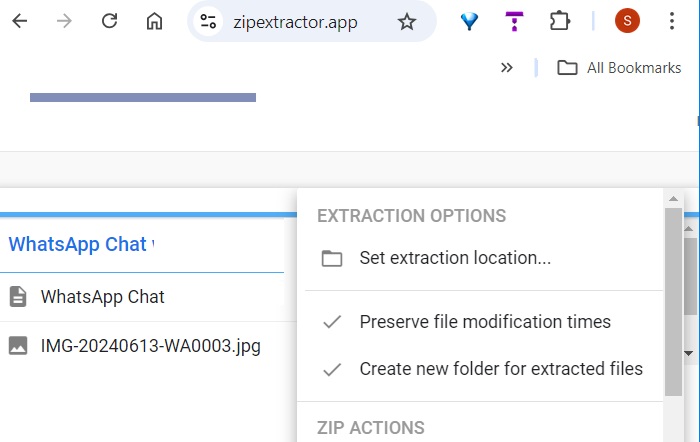Click document icon beside WhatsApp Chat

pyautogui.click(x=18, y=297)
